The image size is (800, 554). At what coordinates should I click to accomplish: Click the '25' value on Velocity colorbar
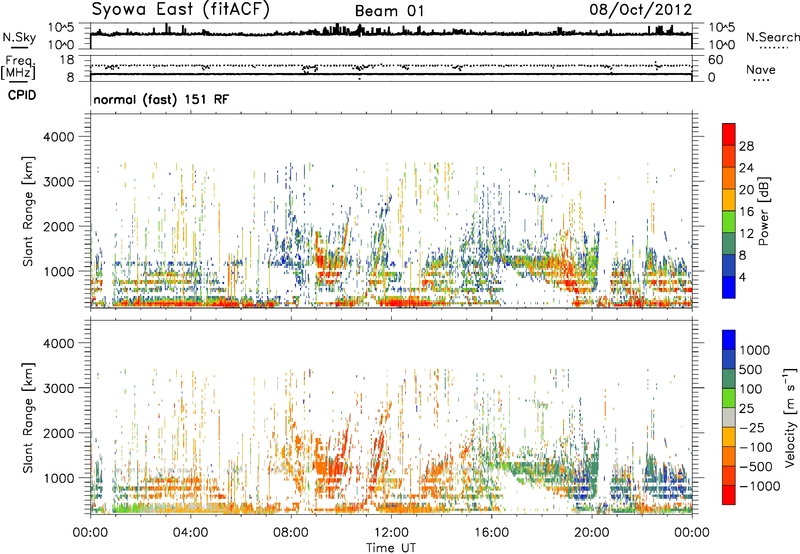(746, 409)
